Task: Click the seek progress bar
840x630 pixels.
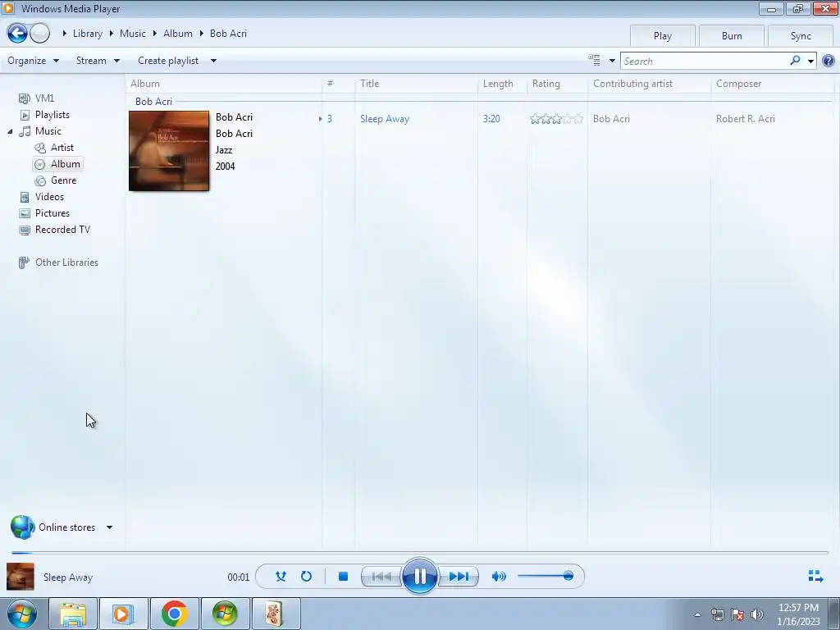Action: [x=419, y=552]
